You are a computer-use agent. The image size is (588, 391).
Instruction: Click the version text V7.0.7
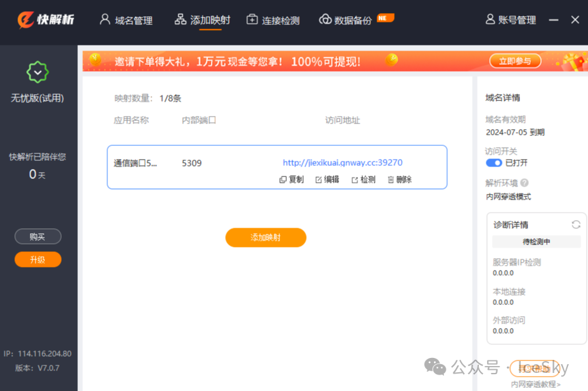[x=49, y=368]
